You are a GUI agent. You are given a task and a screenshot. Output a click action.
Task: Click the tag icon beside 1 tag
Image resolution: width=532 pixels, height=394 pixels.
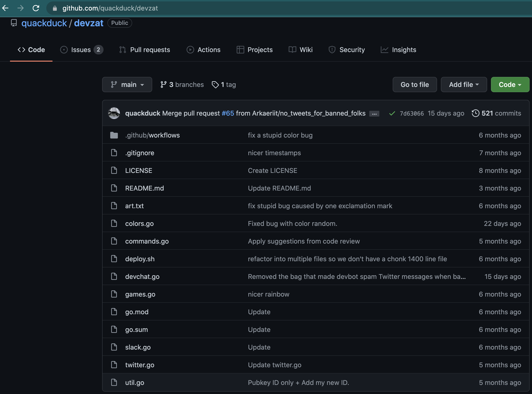[x=215, y=85]
